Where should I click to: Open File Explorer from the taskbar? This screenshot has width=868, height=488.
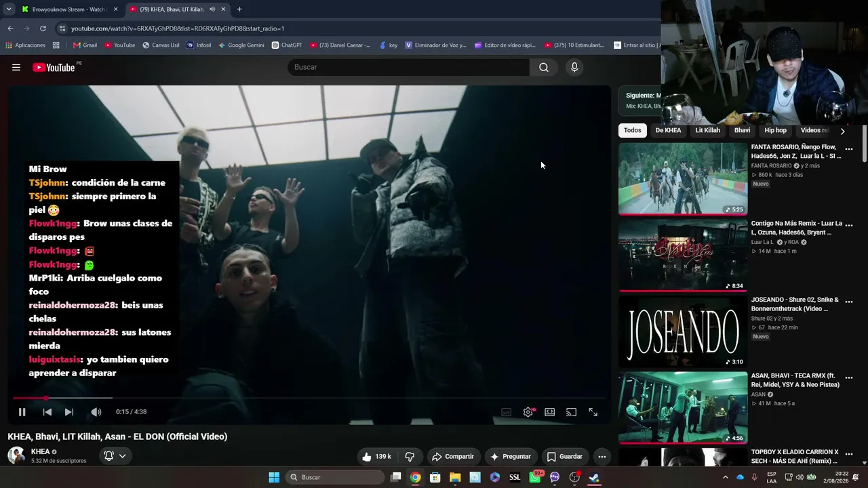(x=455, y=477)
